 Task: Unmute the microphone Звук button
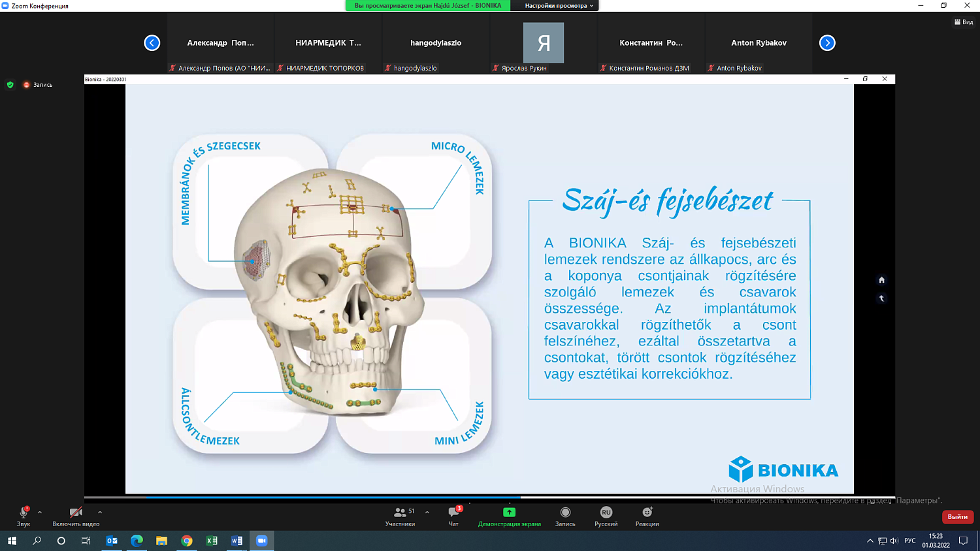[x=24, y=516]
